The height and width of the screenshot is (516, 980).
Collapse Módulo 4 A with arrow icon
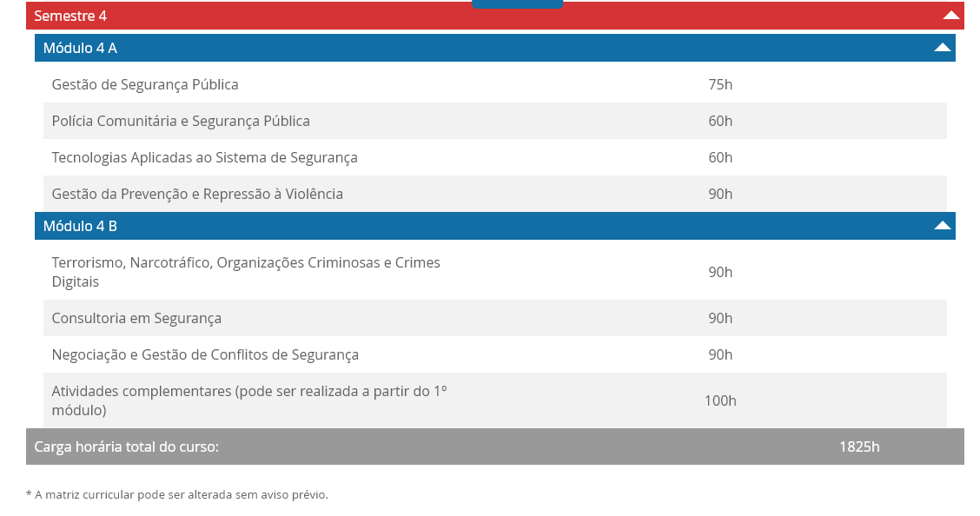tap(943, 48)
